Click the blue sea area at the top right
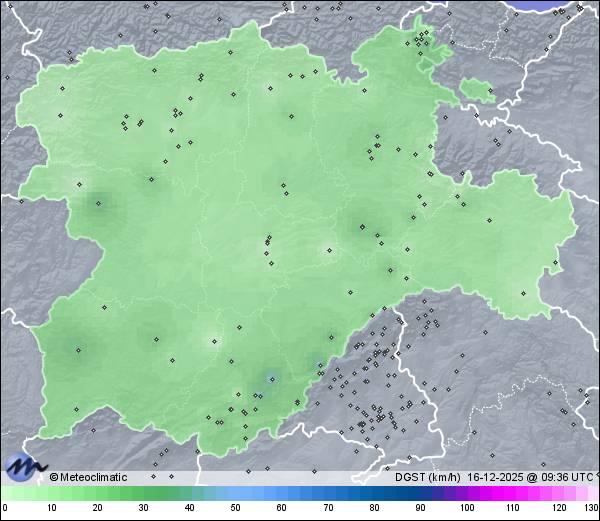Screen dimensions: 600x521 point(562,5)
